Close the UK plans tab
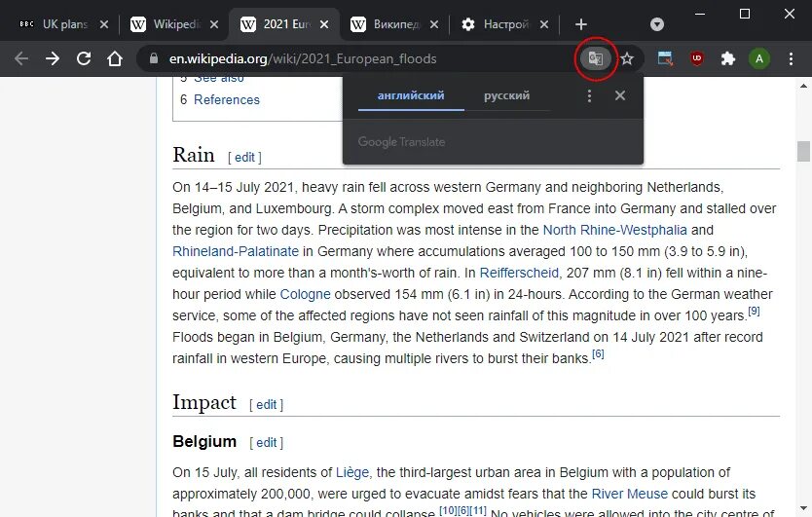 click(x=104, y=24)
